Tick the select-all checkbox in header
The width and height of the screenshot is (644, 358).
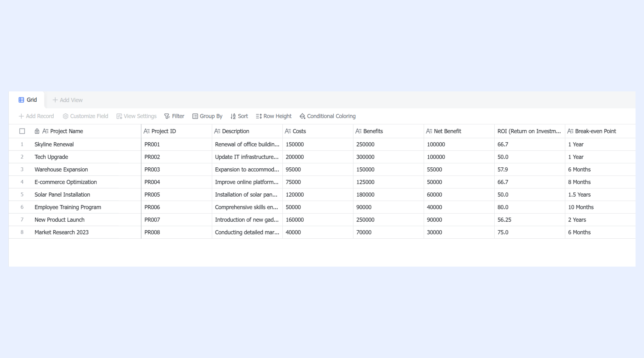coord(22,131)
